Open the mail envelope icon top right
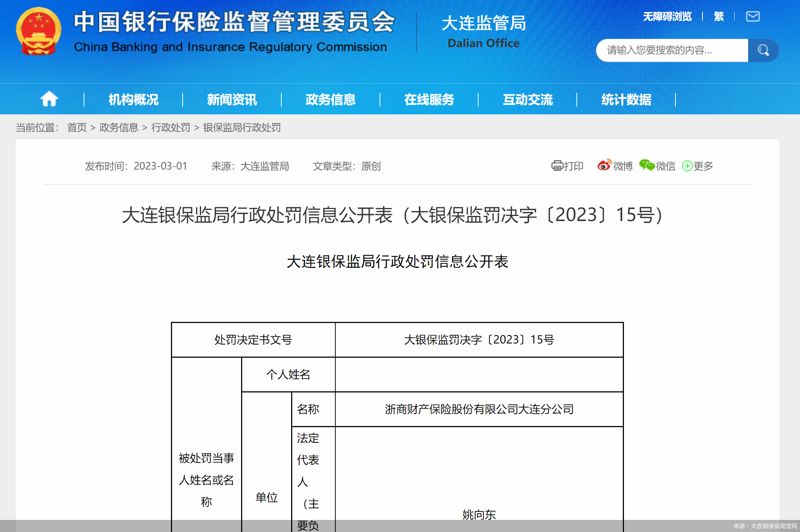800x532 pixels. point(752,16)
